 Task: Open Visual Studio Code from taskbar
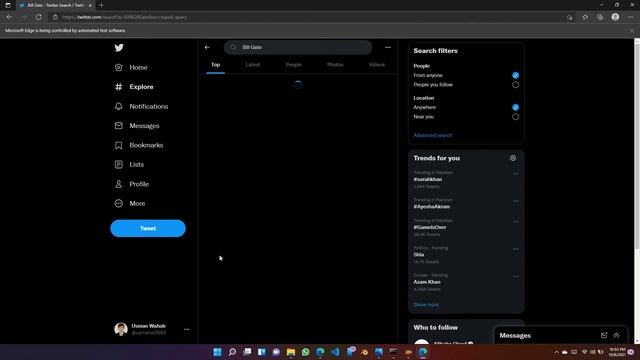point(335,352)
